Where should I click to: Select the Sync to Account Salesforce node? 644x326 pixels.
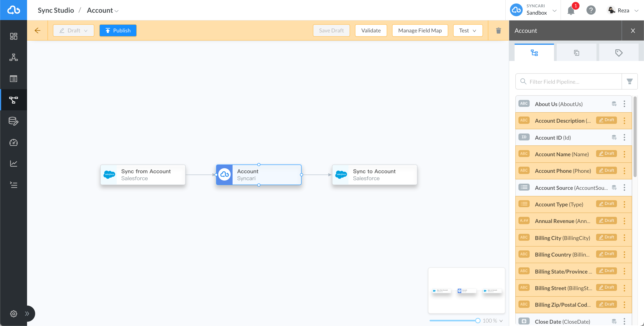click(x=375, y=175)
